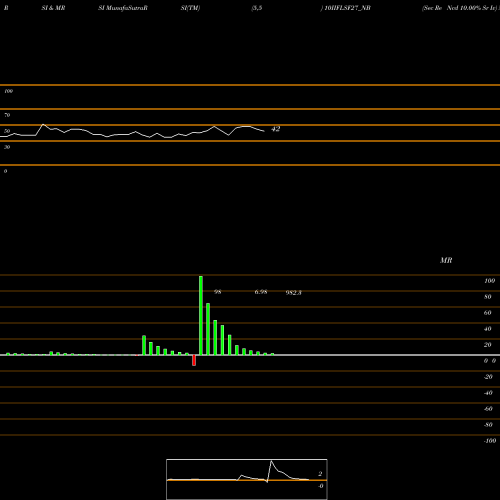Click the '-0' label in mini chart
This screenshot has height=500, width=500.
[x=320, y=486]
